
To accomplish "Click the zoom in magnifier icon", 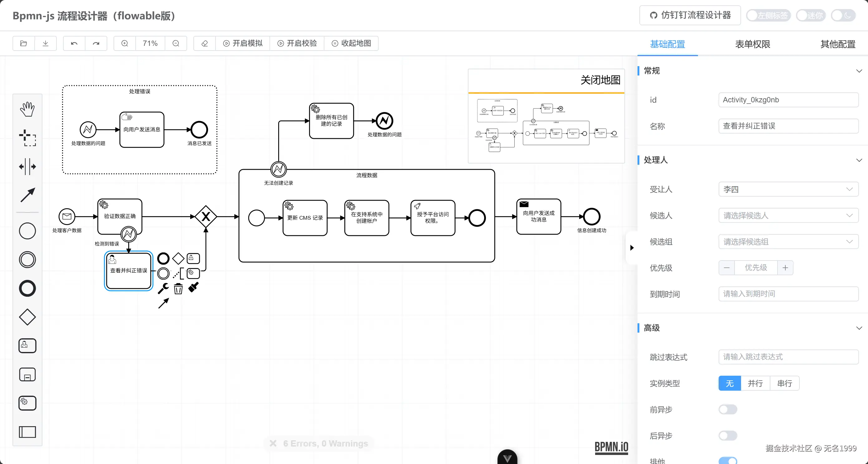I will [125, 43].
